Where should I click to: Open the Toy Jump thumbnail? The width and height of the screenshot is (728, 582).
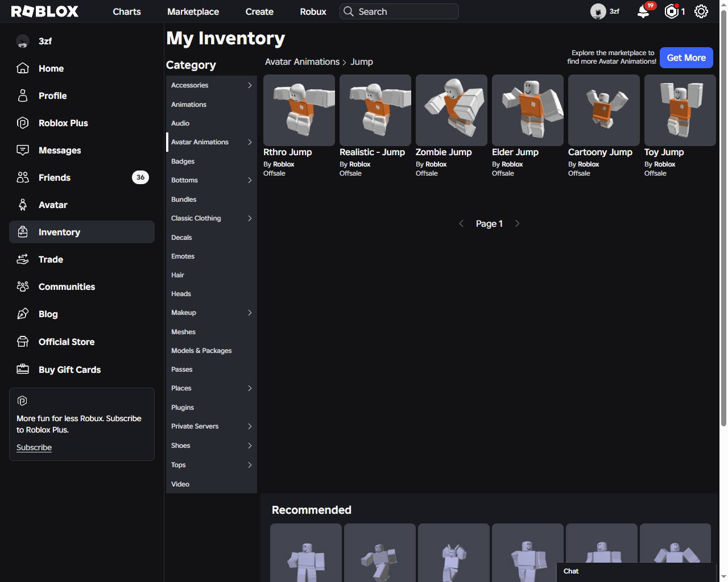[680, 110]
